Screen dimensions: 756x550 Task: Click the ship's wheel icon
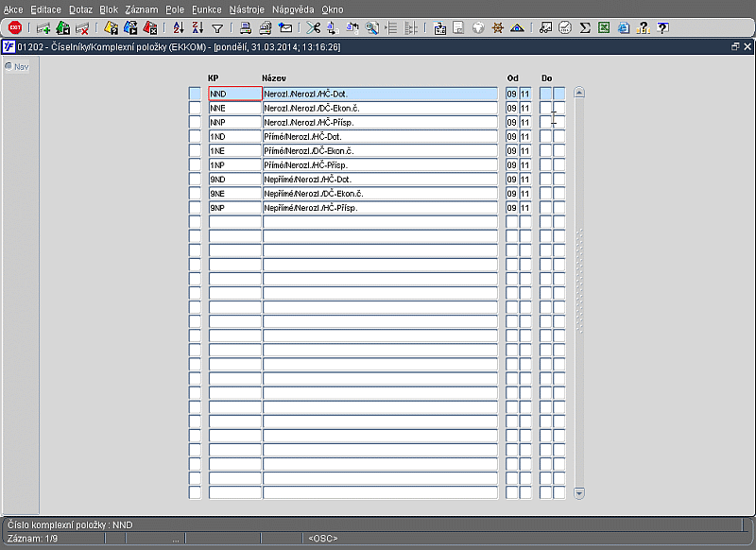click(498, 28)
